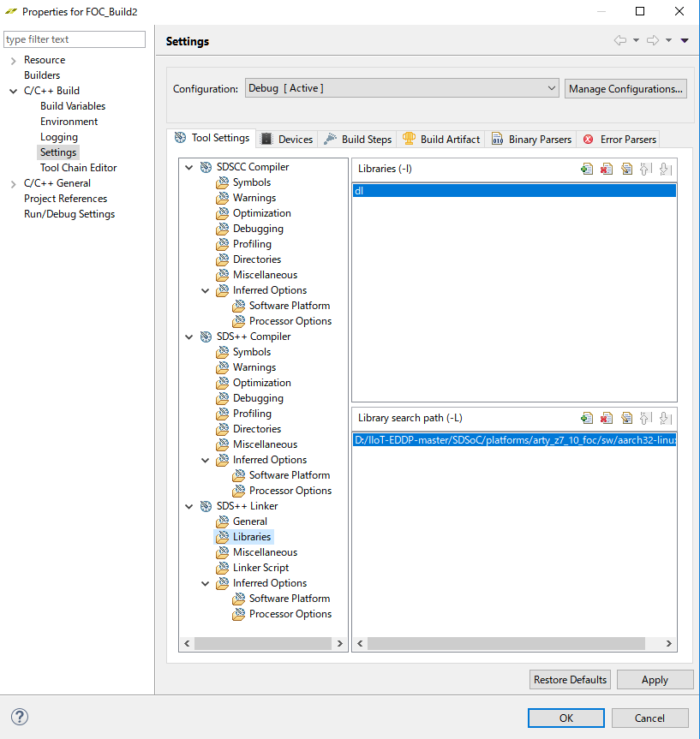Add a new Library search path (-L)
The width and height of the screenshot is (700, 739).
coord(587,418)
